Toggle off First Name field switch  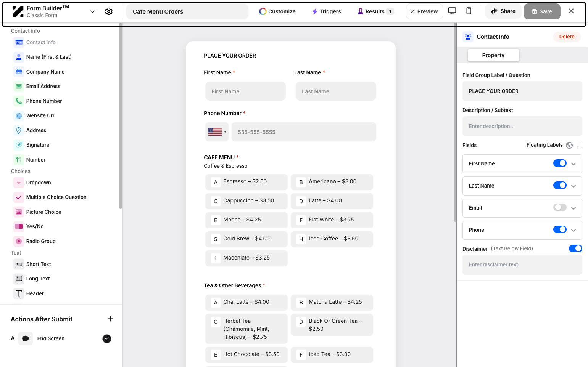coord(560,163)
